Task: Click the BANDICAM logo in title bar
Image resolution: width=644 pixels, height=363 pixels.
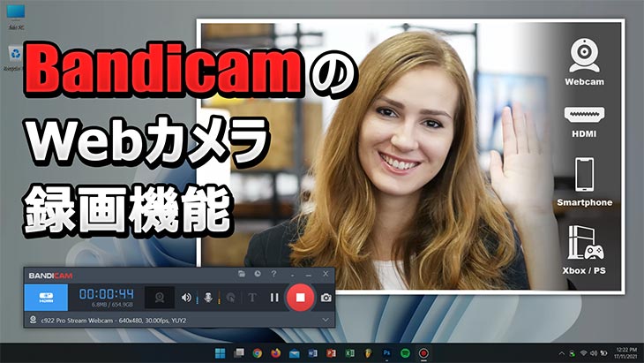Action: 50,276
